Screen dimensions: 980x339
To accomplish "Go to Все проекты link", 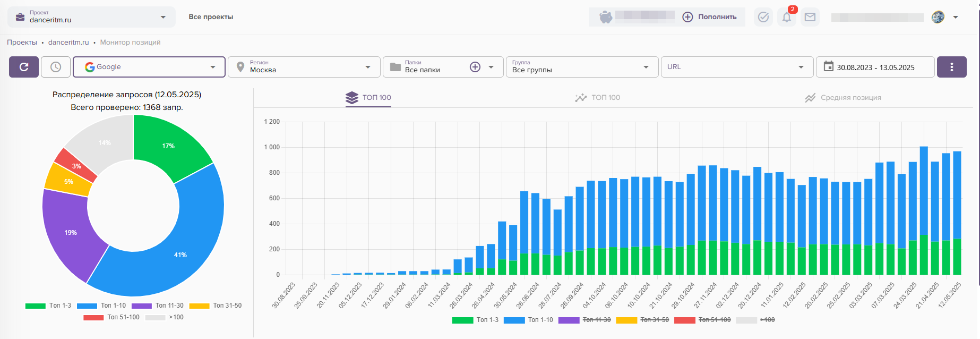I will [211, 17].
